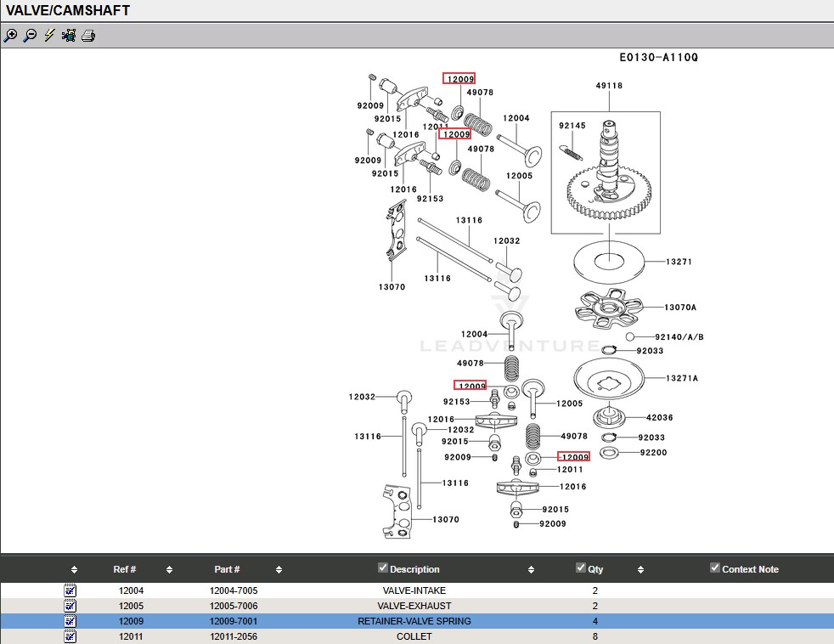Click sort arrows right of Description header
This screenshot has width=834, height=644.
click(531, 570)
